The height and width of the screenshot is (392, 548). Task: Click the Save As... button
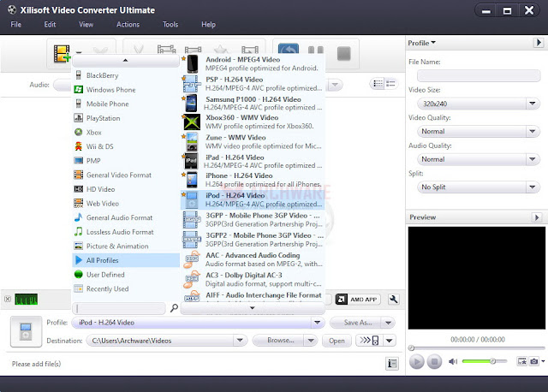(x=356, y=323)
